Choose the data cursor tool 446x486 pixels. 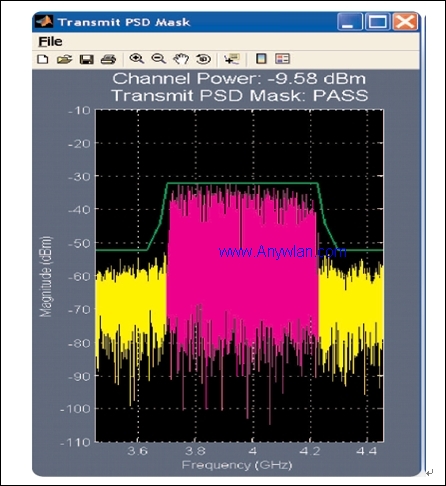point(232,59)
